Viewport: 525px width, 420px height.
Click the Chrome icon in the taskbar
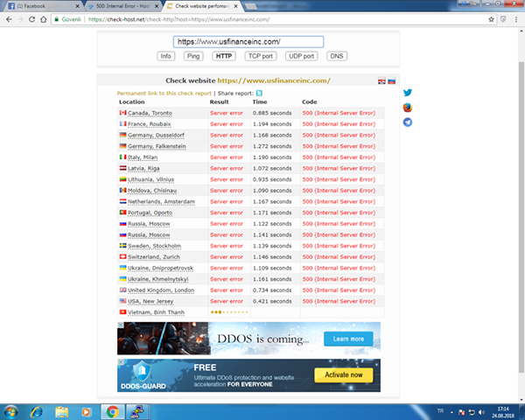[112, 410]
